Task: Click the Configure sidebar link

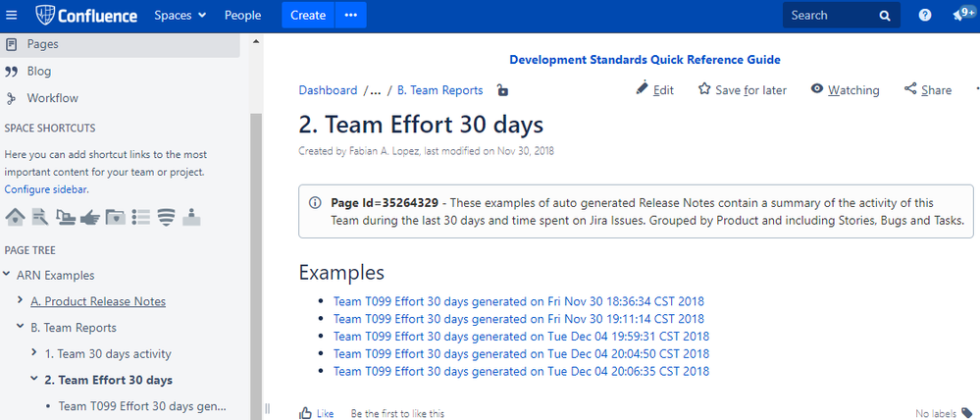Action: click(x=46, y=188)
